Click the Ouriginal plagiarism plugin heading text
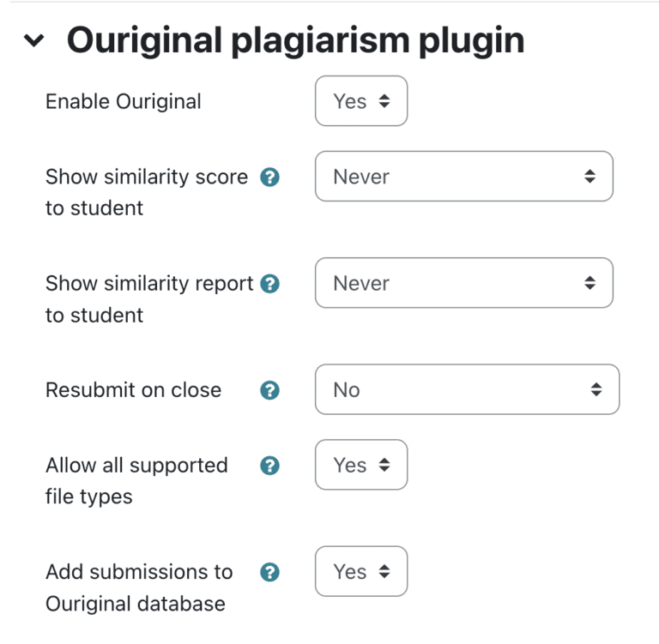This screenshot has height=644, width=659. point(295,40)
